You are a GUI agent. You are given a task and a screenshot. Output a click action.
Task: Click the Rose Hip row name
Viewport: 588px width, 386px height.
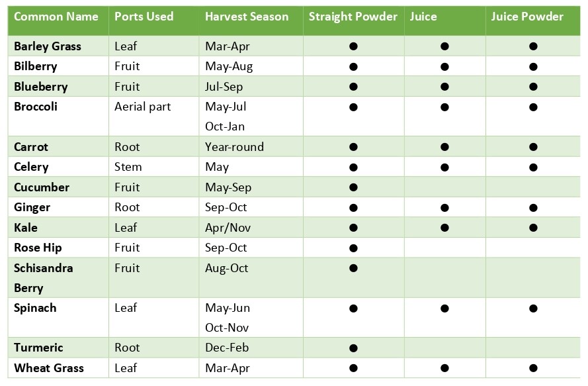39,248
